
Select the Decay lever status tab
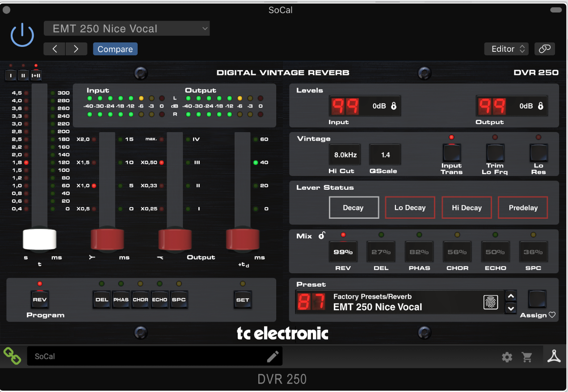(x=354, y=208)
